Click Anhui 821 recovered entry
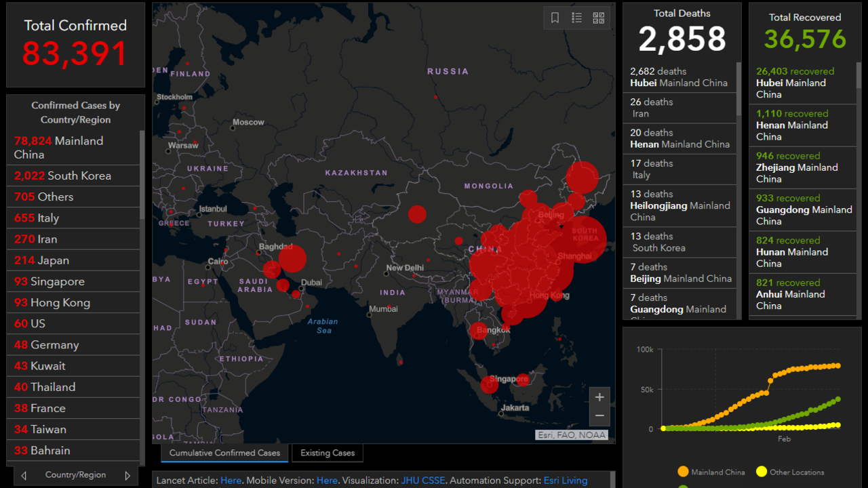The height and width of the screenshot is (488, 868). pos(803,294)
